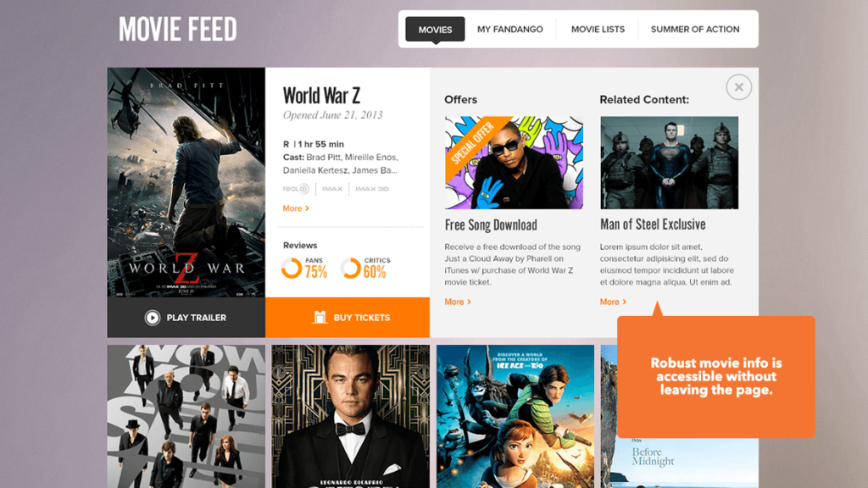Select the Movies tab
The width and height of the screenshot is (868, 488).
(x=435, y=30)
